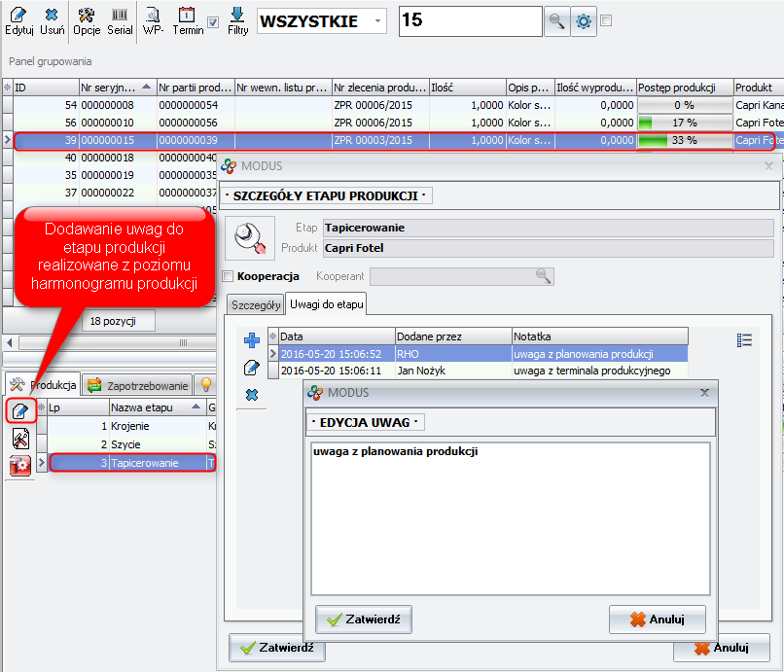This screenshot has width=784, height=672.
Task: Click the 33 % production progress bar
Action: coord(683,140)
